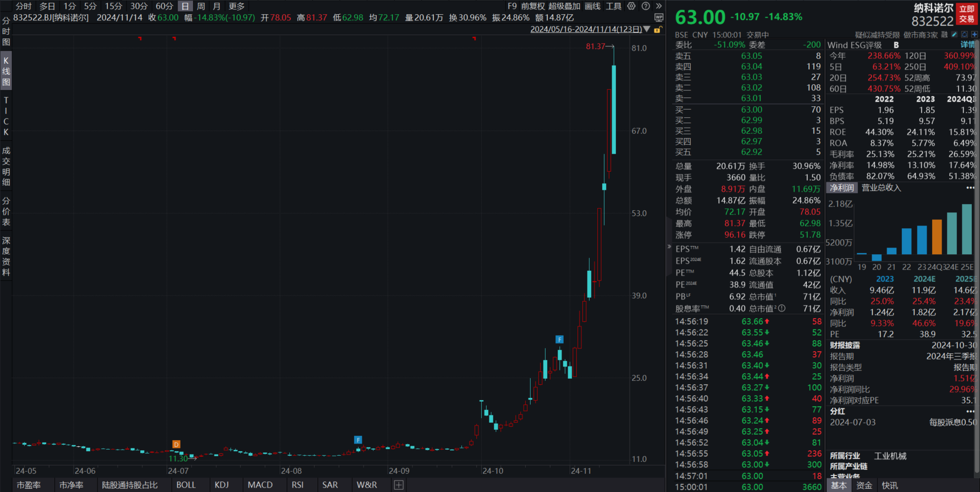Click the red 立即交易 button
Image resolution: width=980 pixels, height=492 pixels.
tap(966, 14)
